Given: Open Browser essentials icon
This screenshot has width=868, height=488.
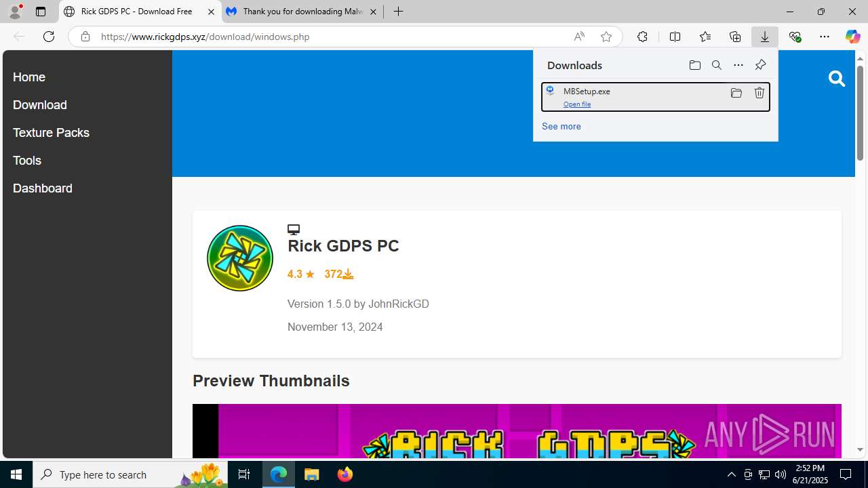Looking at the screenshot, I should pyautogui.click(x=795, y=37).
